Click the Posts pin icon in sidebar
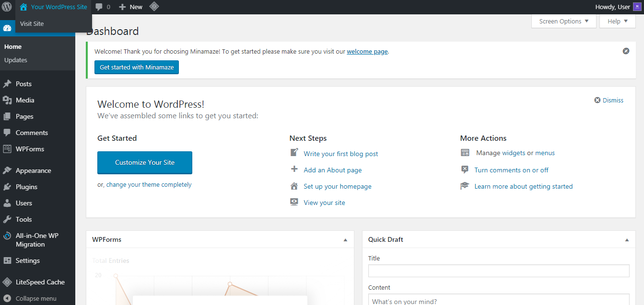 (8, 83)
